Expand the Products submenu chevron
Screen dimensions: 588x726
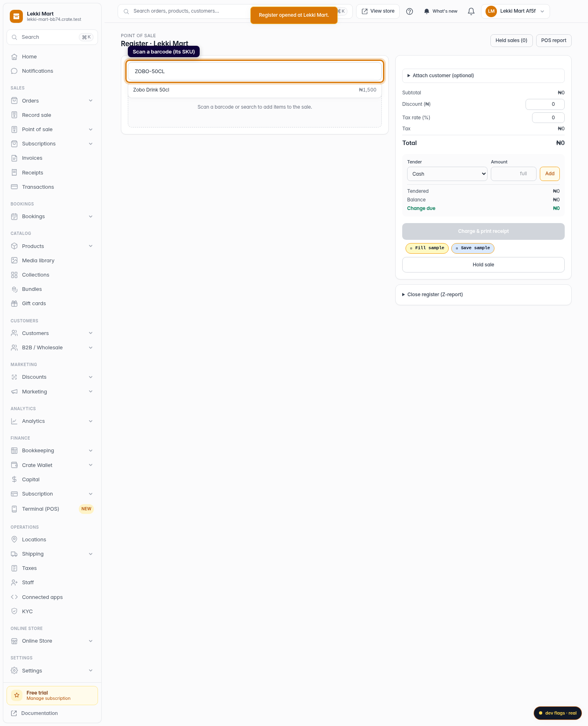point(91,246)
